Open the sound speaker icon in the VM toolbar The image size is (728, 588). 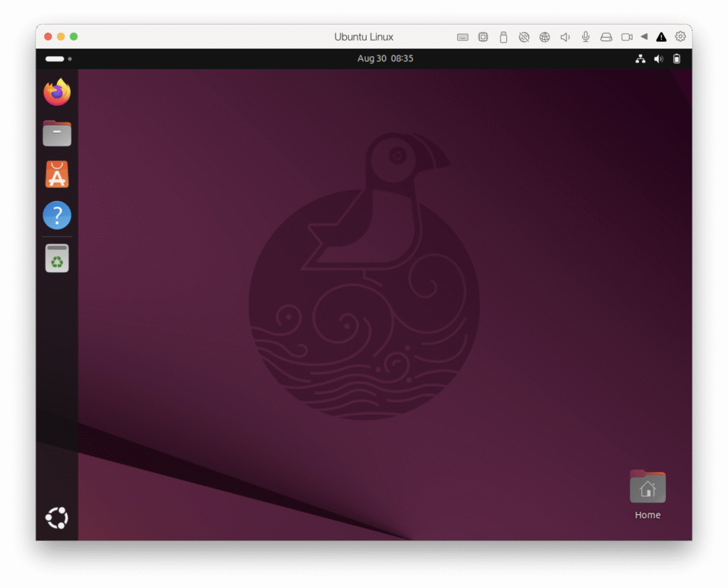pos(565,37)
